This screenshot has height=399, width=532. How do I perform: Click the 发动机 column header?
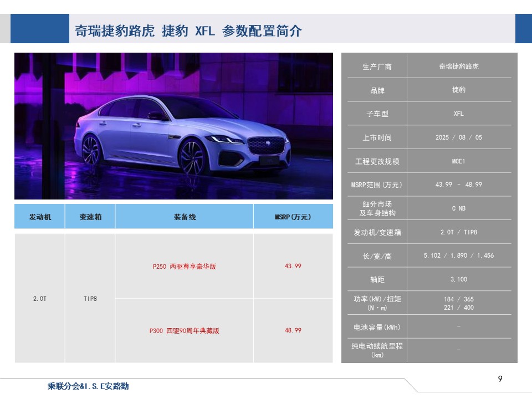click(x=40, y=217)
